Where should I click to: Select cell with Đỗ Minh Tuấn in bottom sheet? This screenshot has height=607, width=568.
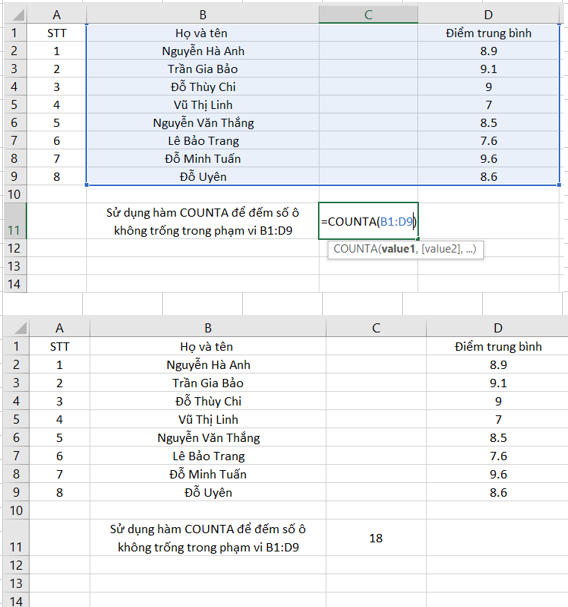pos(208,474)
